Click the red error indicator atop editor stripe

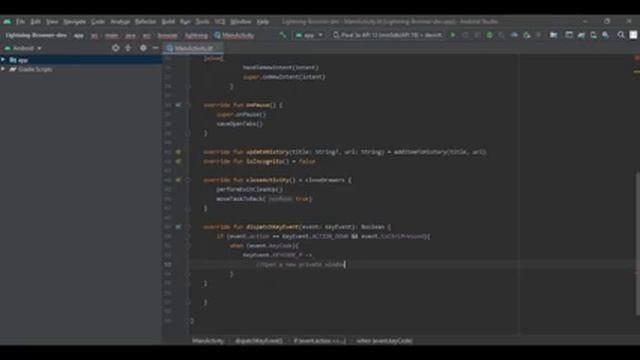[x=636, y=58]
